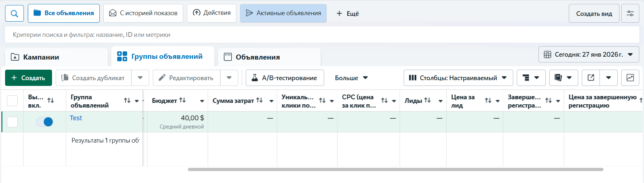Expand the date range dropdown
The image size is (644, 183).
588,55
